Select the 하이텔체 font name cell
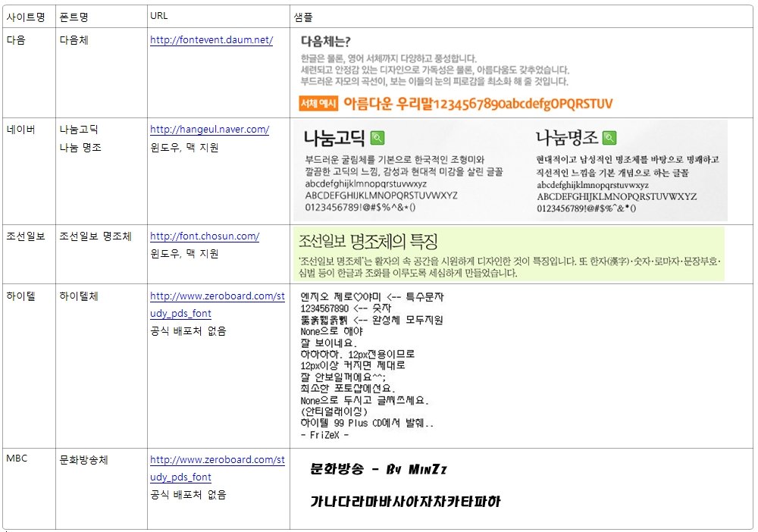 coord(79,296)
